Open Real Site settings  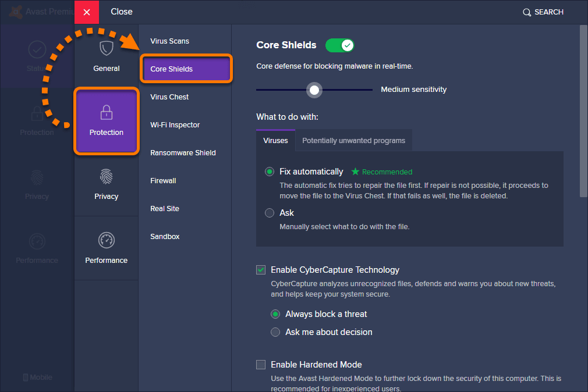165,209
